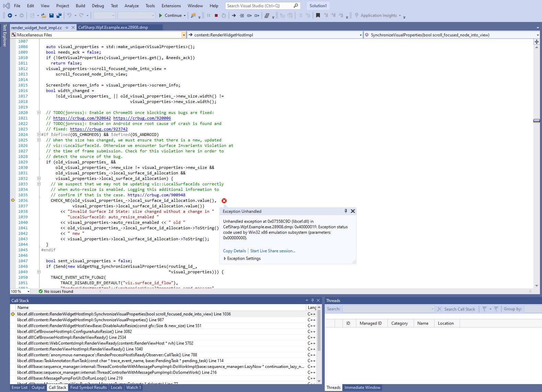Collapse the code block at line 1024
The width and height of the screenshot is (542, 392).
point(39,135)
